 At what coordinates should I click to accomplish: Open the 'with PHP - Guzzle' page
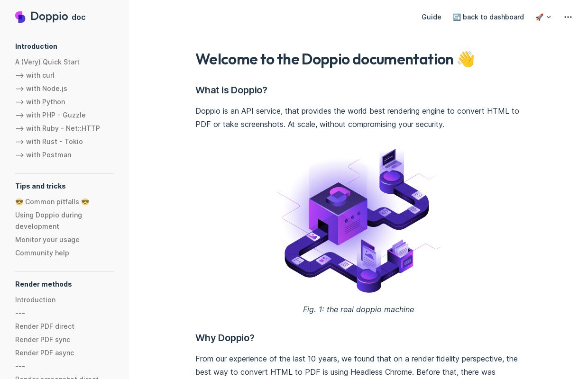(50, 115)
